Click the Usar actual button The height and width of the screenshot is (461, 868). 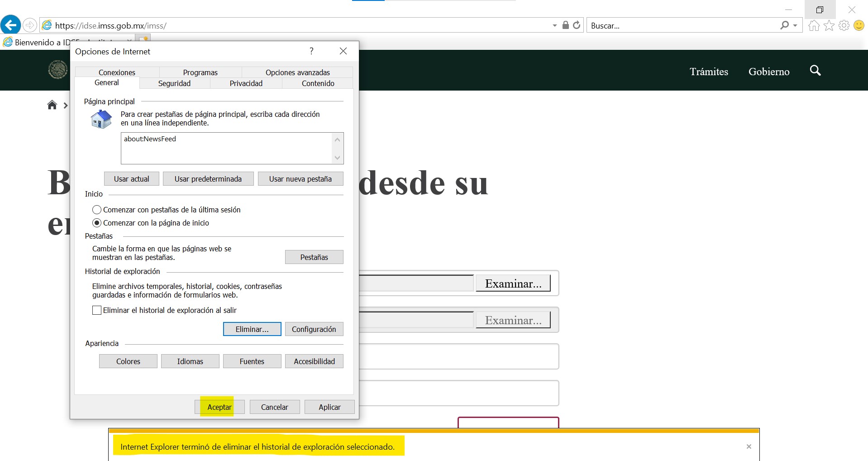pyautogui.click(x=131, y=179)
